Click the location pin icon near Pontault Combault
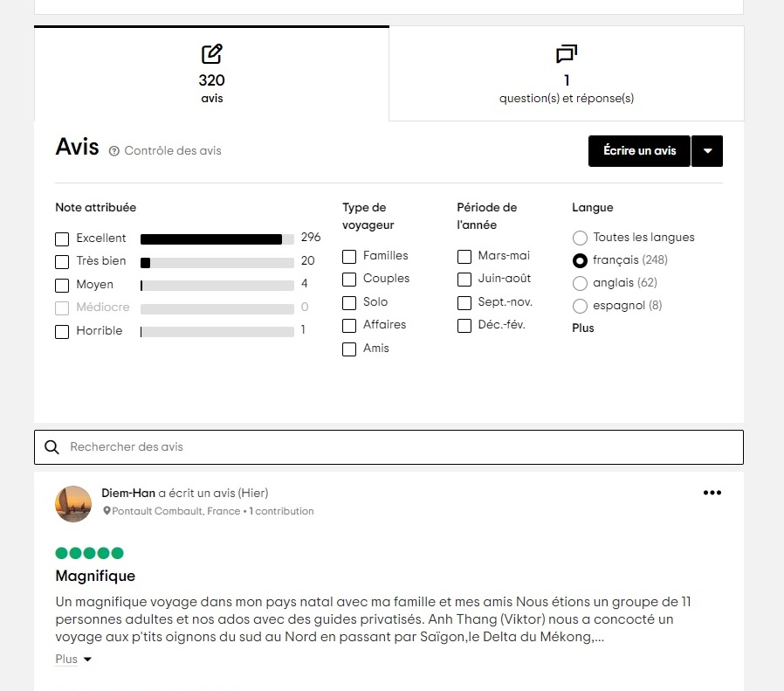The height and width of the screenshot is (691, 784). tap(107, 511)
